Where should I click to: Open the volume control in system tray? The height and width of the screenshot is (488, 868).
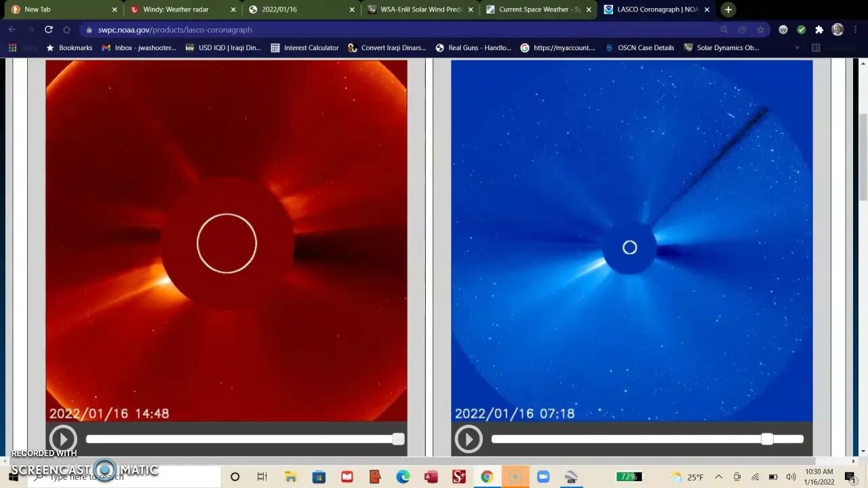791,477
